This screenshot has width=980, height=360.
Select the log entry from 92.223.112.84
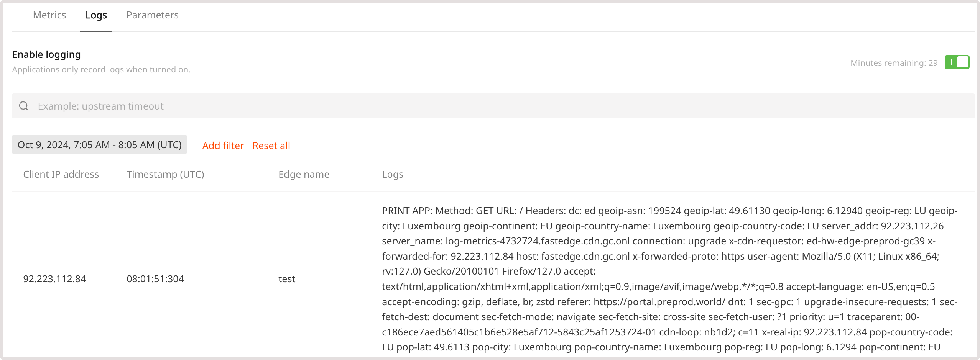[x=55, y=279]
